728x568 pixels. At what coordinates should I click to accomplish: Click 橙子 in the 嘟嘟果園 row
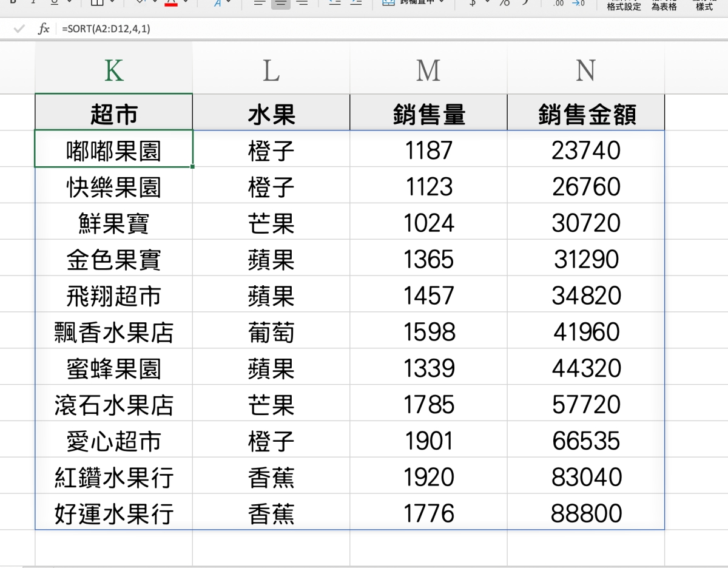coord(271,149)
